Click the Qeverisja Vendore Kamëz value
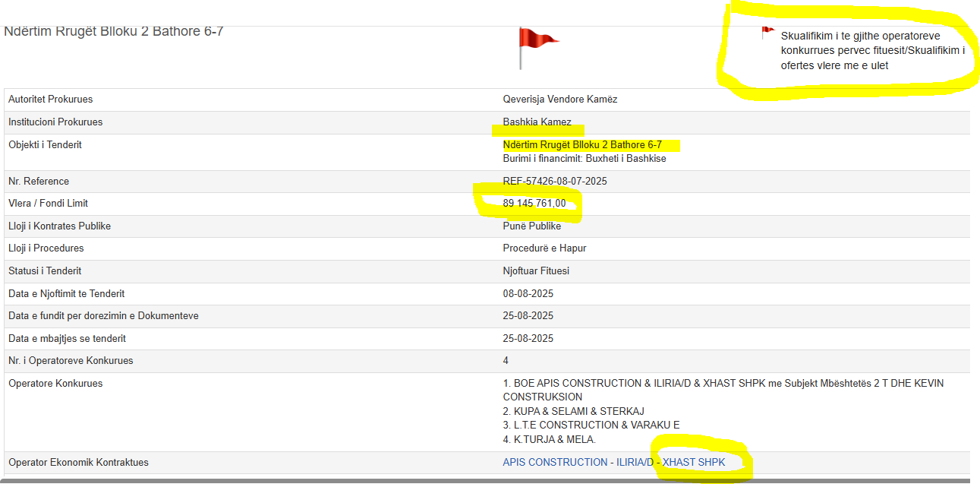The height and width of the screenshot is (484, 980). point(560,99)
